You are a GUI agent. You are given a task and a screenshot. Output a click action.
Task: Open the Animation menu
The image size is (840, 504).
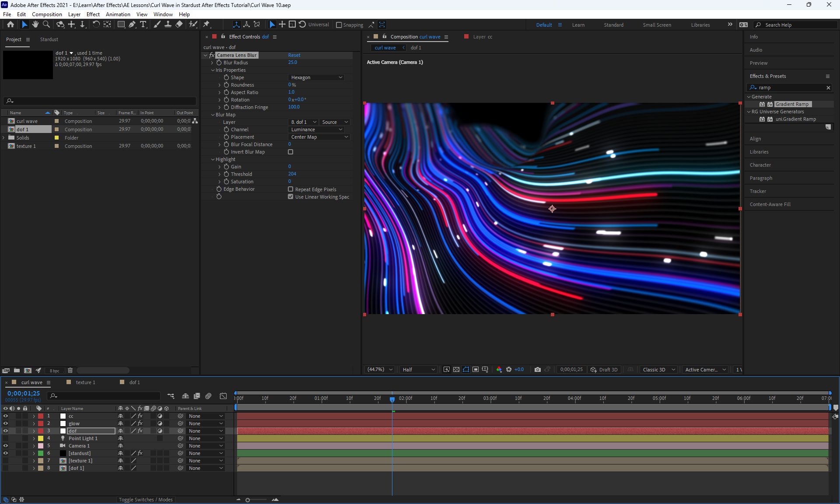coord(118,14)
